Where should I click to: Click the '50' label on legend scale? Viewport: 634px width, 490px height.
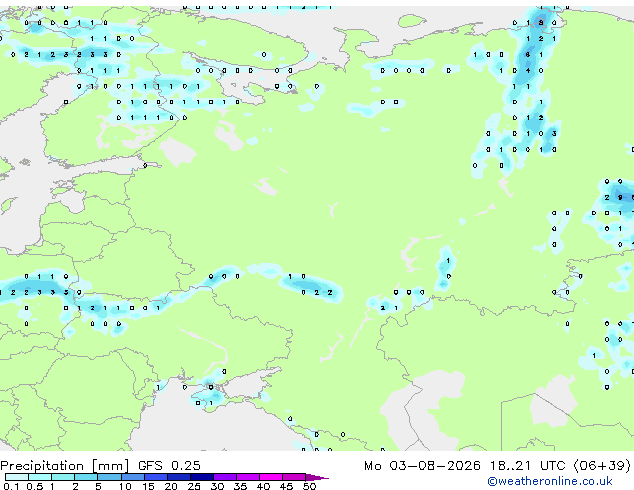point(309,486)
